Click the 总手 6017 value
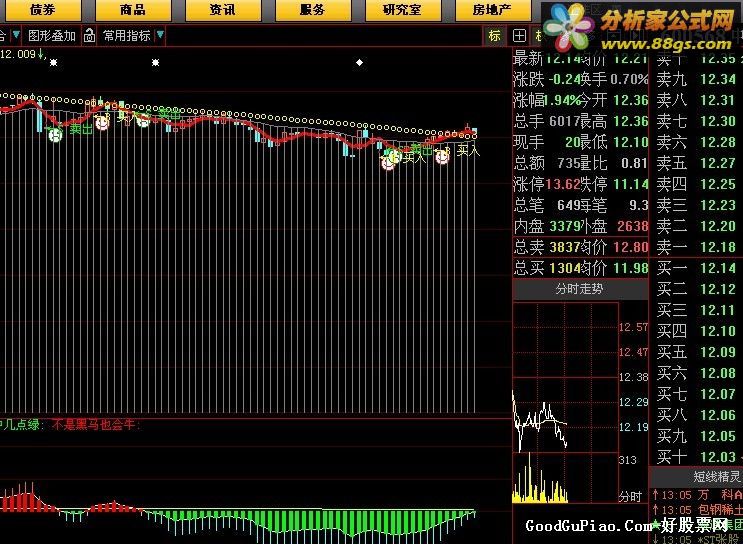Viewport: 743px width, 544px height. point(565,122)
